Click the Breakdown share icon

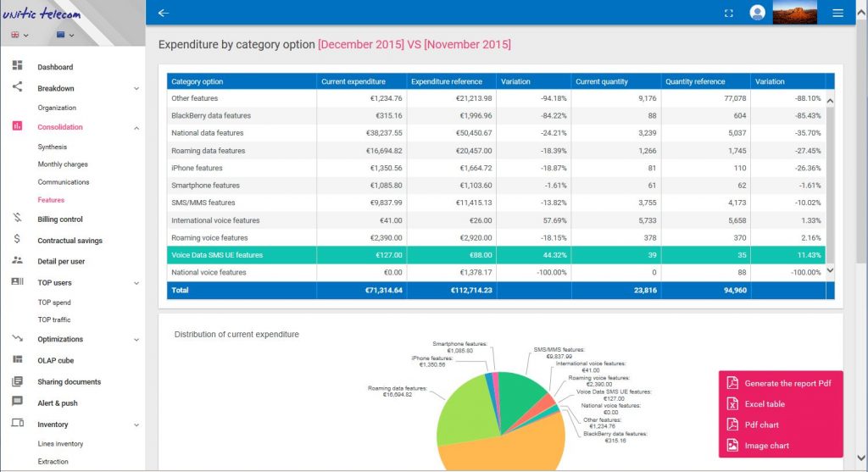pyautogui.click(x=18, y=87)
